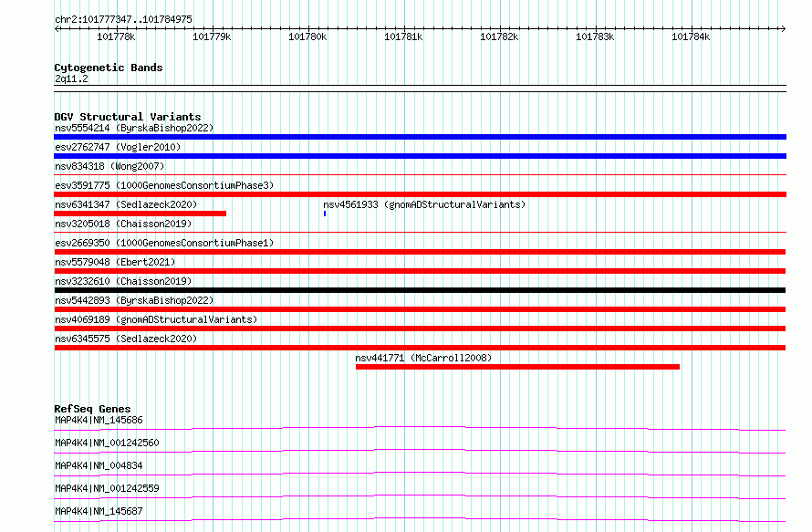Click nsv4069189 (gnomADStructuralVariants) label
Image resolution: width=812 pixels, height=532 pixels.
156,319
